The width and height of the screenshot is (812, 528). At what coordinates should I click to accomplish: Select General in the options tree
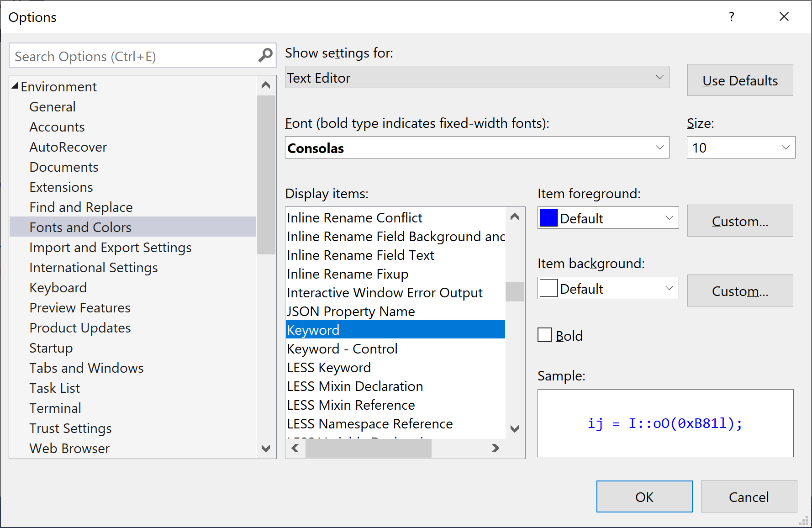[x=53, y=106]
